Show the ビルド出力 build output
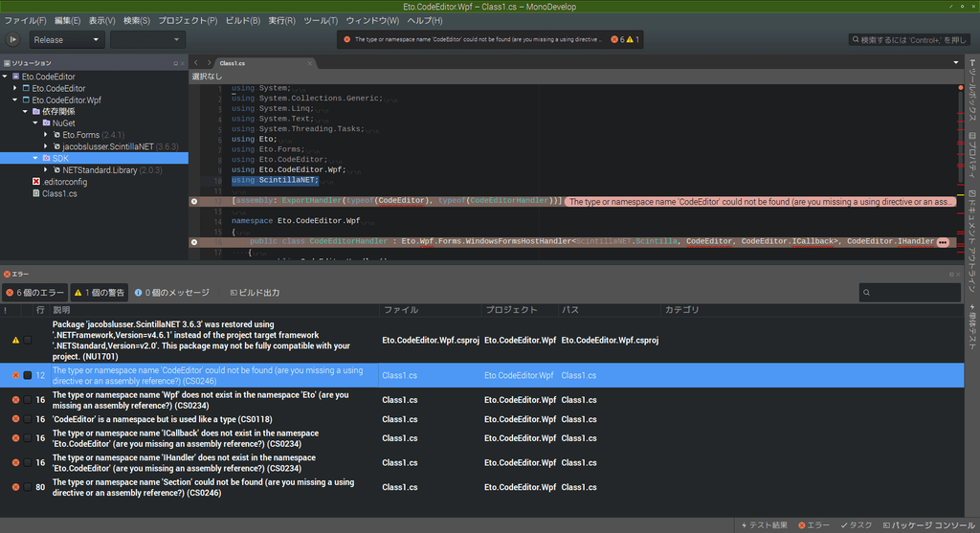 pos(255,293)
